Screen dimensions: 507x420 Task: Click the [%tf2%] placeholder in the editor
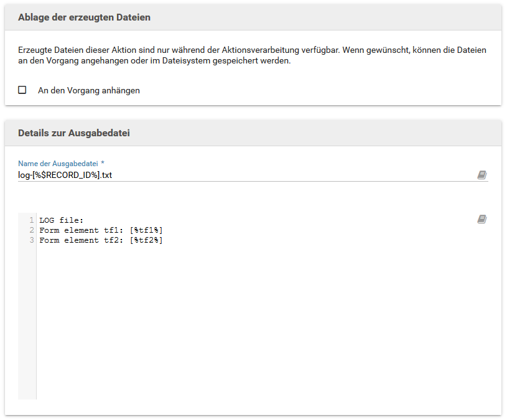[146, 240]
